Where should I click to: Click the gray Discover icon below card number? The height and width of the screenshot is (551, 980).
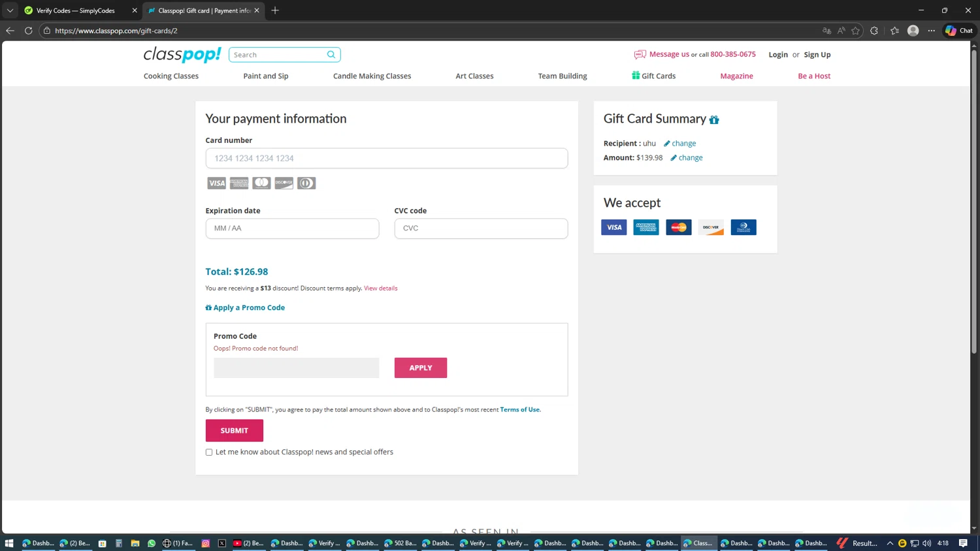(x=284, y=183)
